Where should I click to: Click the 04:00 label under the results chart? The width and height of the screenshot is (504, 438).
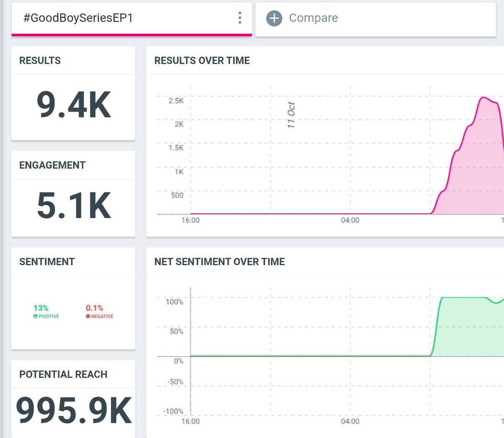tap(350, 220)
